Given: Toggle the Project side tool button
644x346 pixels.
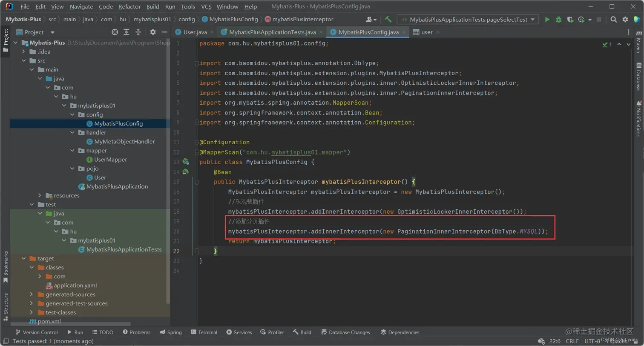Looking at the screenshot, I should coord(6,40).
